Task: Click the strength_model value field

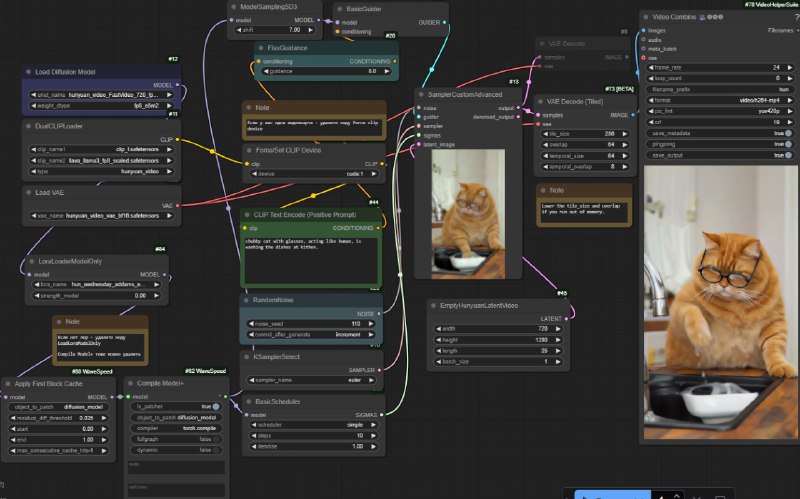Action: 96,295
